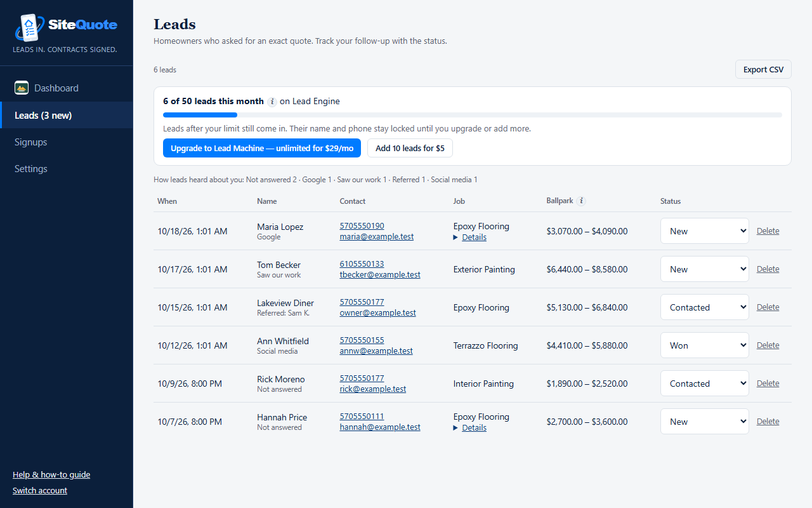Delete the Lakeview Diner lead
Screen dimensions: 812x508
pos(768,307)
